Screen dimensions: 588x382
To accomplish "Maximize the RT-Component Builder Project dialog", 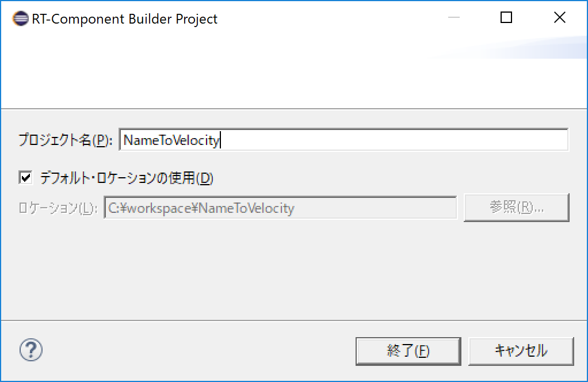I will tap(506, 17).
